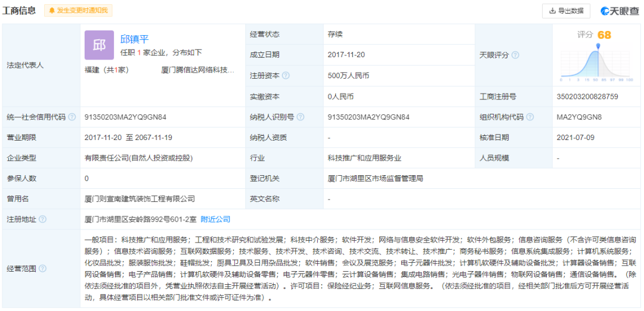Click 有限责任公司(自然人投资或控股) enterprise type

(138, 158)
